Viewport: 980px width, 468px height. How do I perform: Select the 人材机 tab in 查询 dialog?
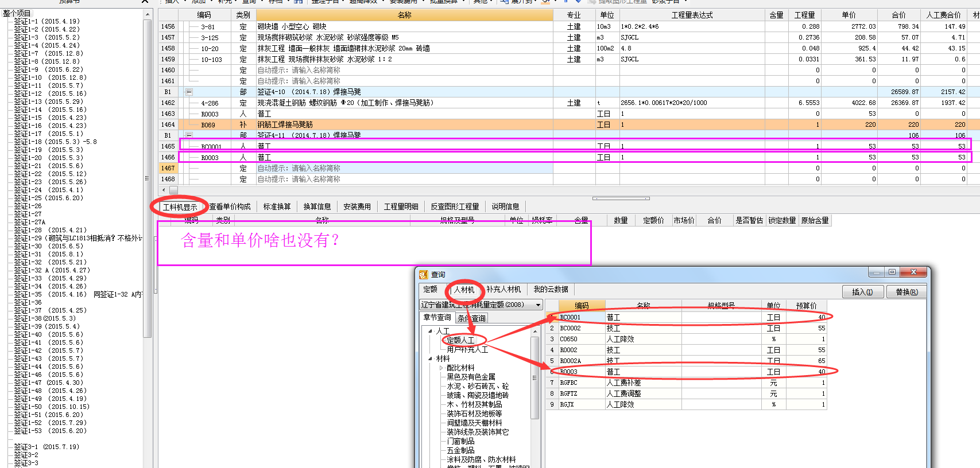click(x=464, y=290)
